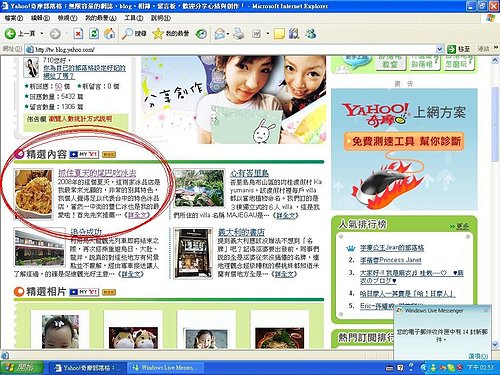Open the Mail button dropdown arrow
Image resolution: width=500 pixels, height=375 pixels.
(228, 34)
